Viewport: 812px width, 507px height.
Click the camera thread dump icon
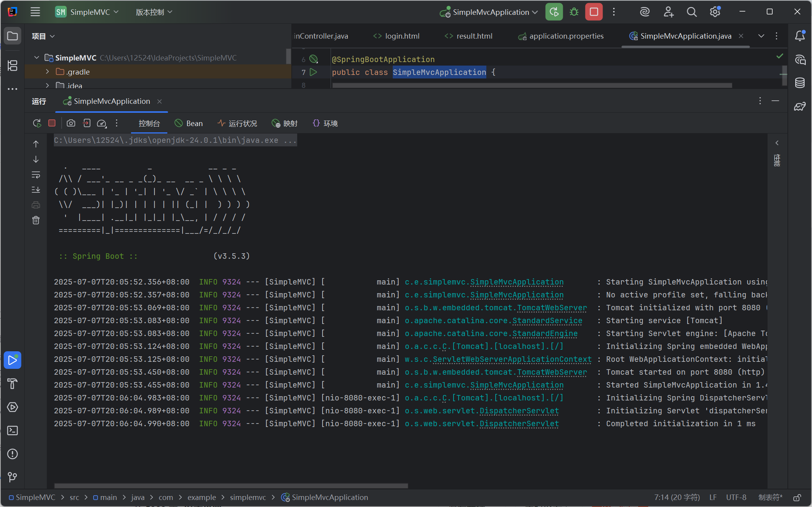coord(71,123)
